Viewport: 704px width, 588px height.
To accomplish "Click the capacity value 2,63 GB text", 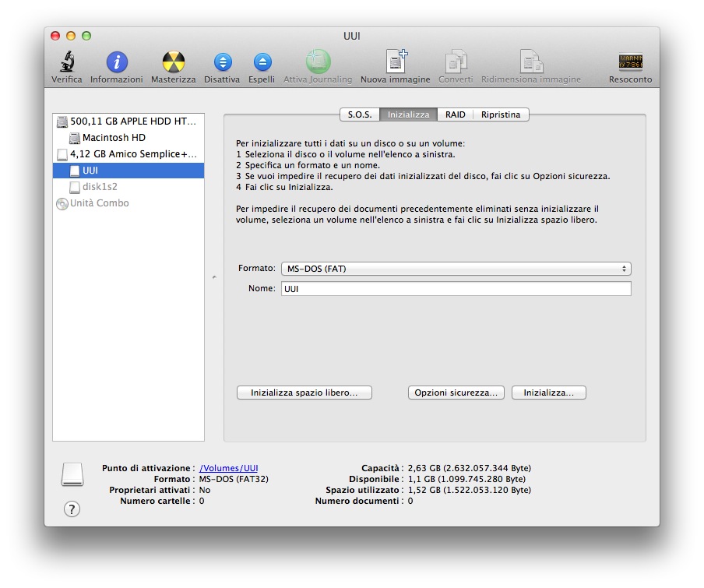I will click(469, 468).
